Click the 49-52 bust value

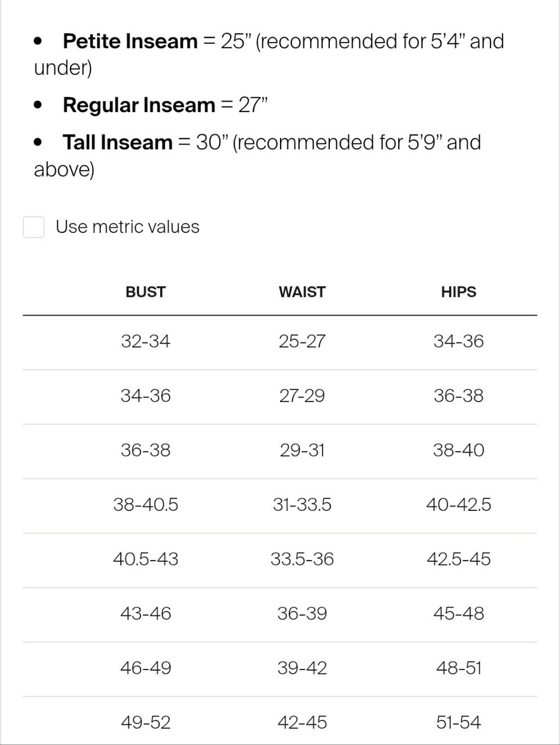146,722
